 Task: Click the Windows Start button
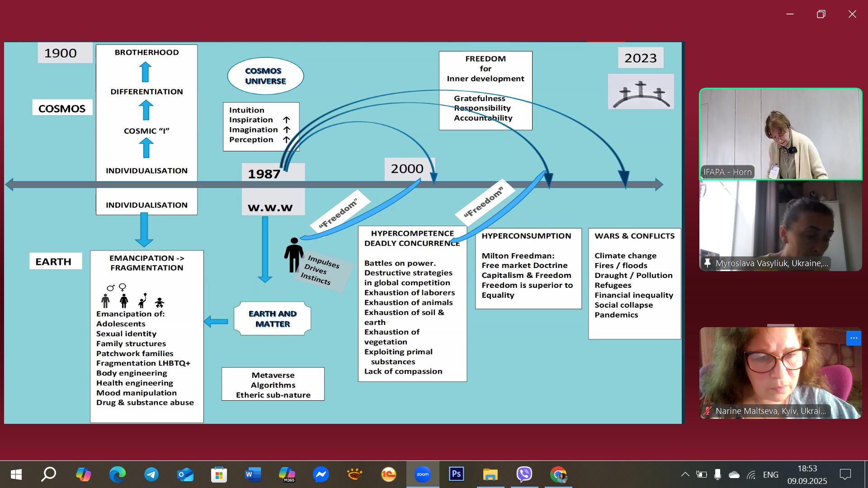(x=16, y=474)
